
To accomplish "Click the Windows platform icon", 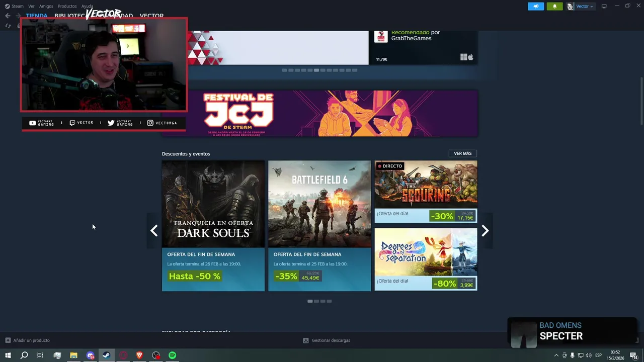I will tap(463, 57).
